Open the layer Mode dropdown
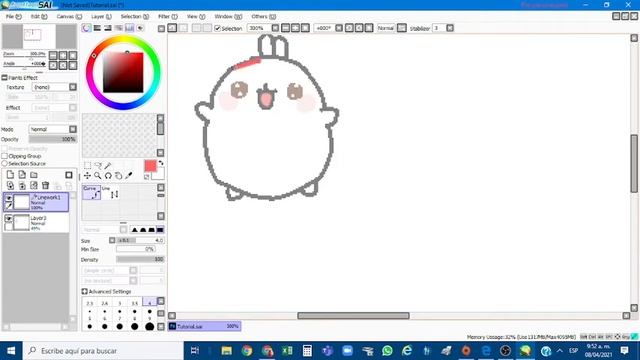The width and height of the screenshot is (640, 360). 73,129
